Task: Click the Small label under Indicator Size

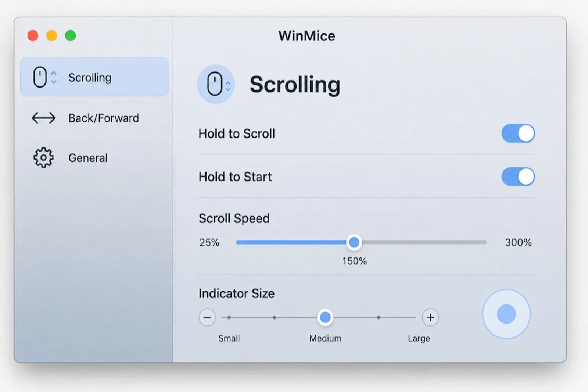Action: pos(229,338)
